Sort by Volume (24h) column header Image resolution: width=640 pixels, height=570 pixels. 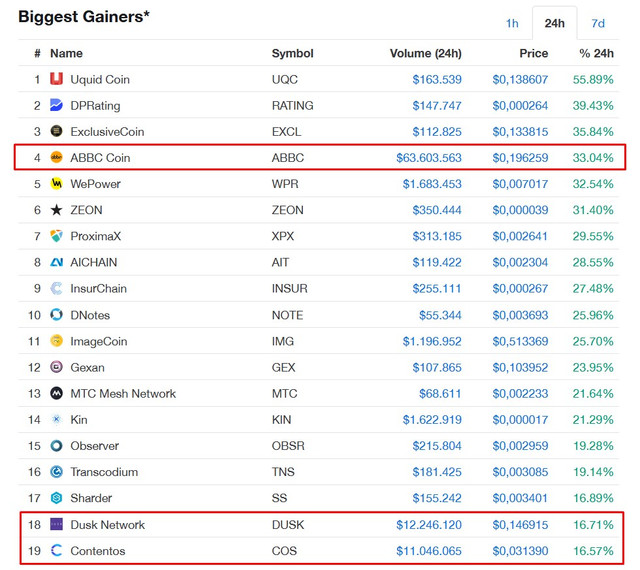tap(425, 53)
